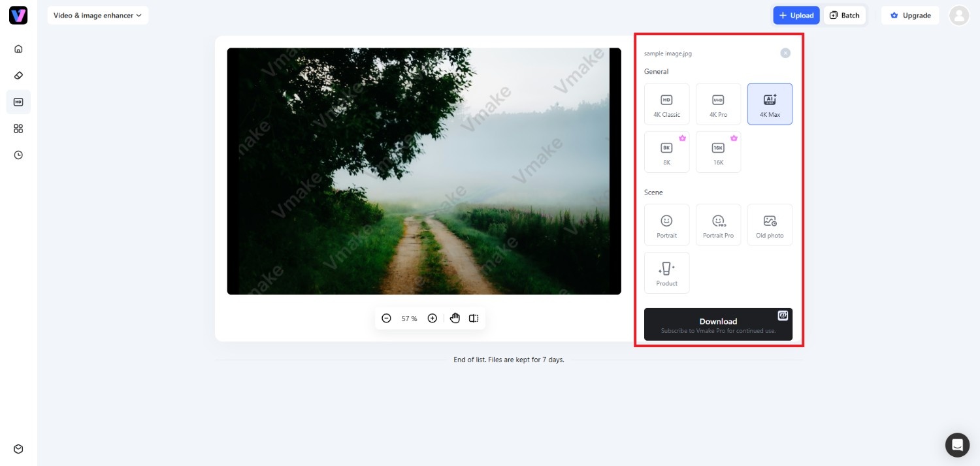Open the apps grid sidebar icon
Screen dimensions: 980x466
click(18, 129)
